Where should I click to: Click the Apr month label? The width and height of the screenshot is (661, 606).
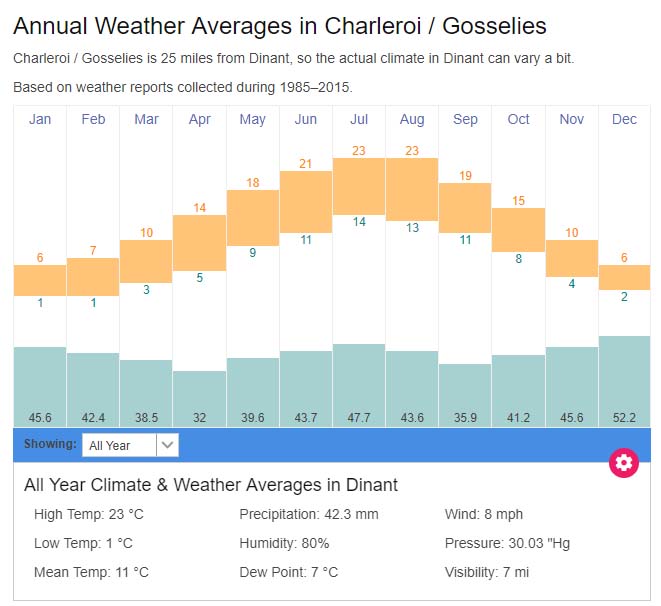(x=199, y=119)
